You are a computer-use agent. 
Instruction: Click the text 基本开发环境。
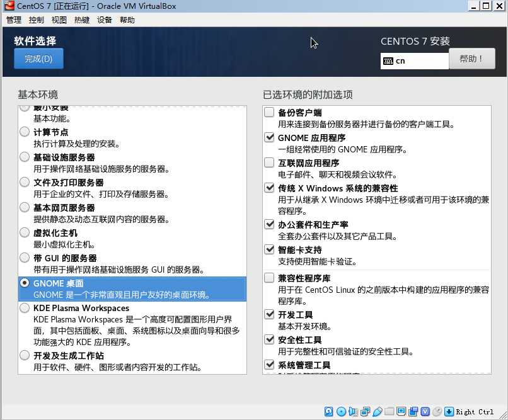(305, 326)
